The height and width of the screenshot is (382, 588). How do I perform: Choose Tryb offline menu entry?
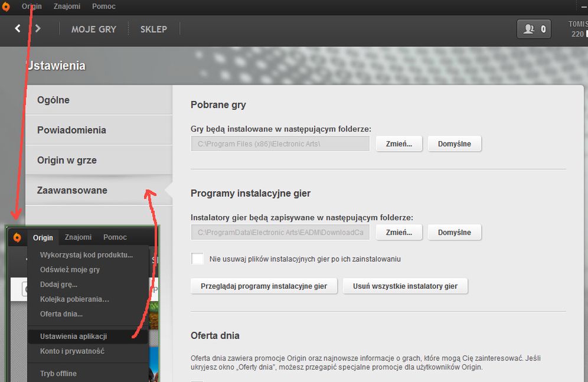[x=88, y=373]
